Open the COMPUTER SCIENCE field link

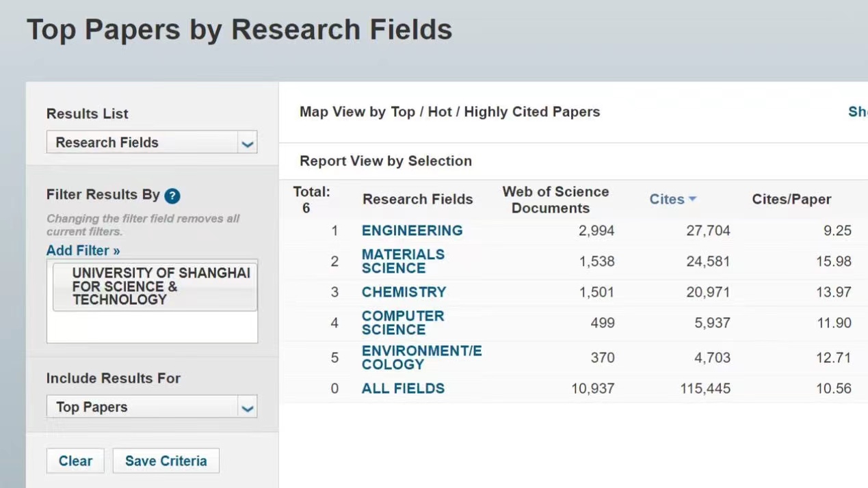tap(403, 323)
